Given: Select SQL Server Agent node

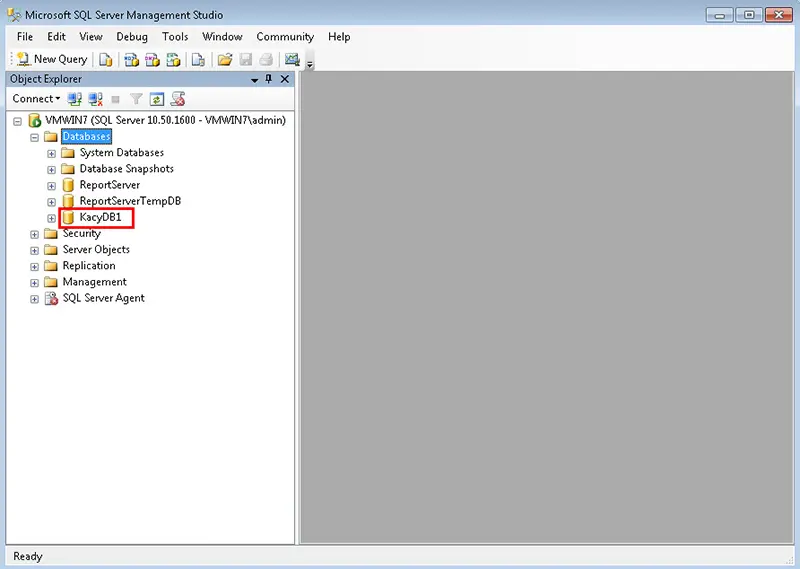Looking at the screenshot, I should tap(104, 298).
